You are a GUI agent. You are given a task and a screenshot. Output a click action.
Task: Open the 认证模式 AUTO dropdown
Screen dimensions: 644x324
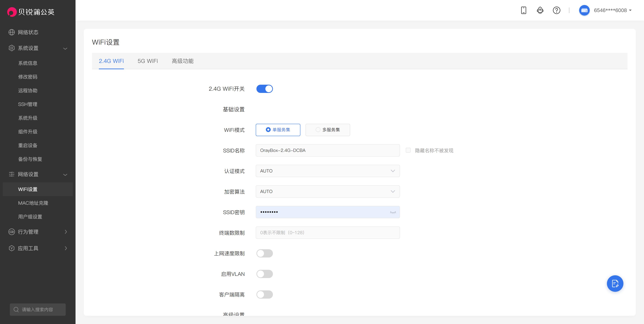point(393,171)
